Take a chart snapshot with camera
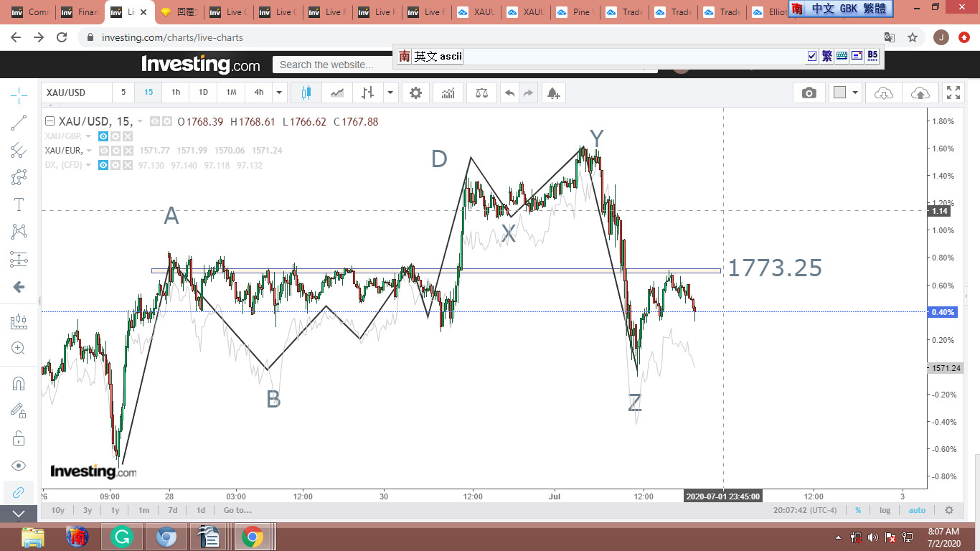 809,93
